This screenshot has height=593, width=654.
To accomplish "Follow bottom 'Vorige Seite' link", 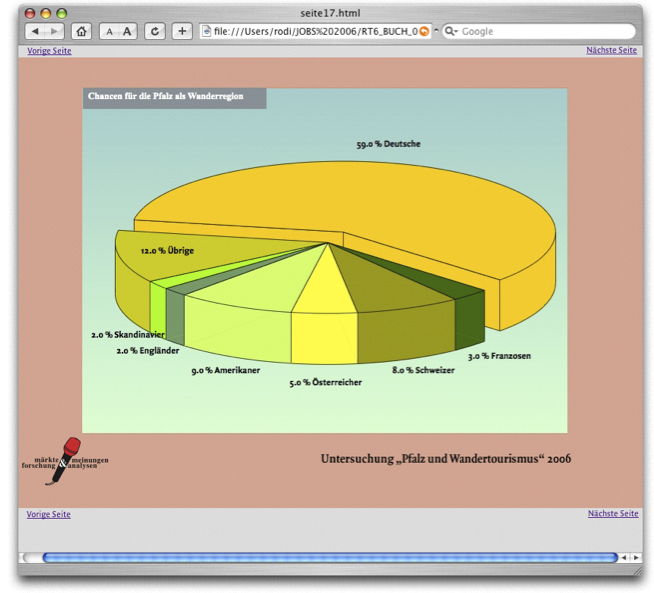I will (x=49, y=514).
